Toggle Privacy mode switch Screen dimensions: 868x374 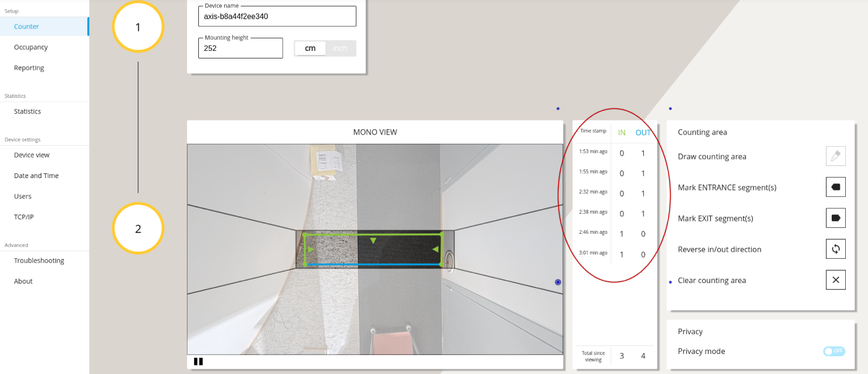click(834, 351)
